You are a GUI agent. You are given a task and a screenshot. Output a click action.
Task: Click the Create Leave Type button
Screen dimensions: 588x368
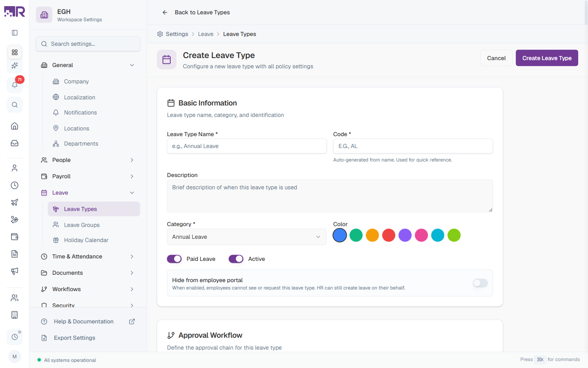click(x=547, y=58)
